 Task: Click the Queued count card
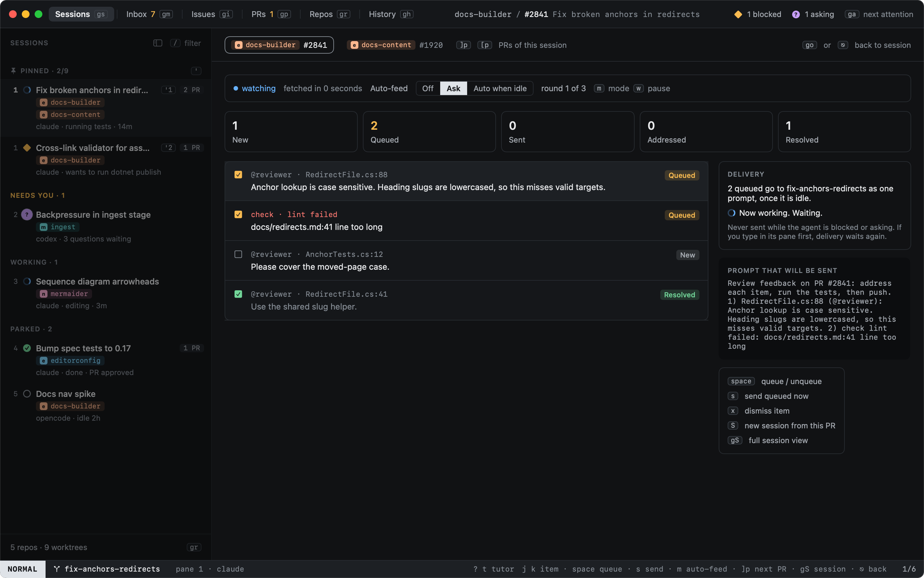pyautogui.click(x=429, y=132)
